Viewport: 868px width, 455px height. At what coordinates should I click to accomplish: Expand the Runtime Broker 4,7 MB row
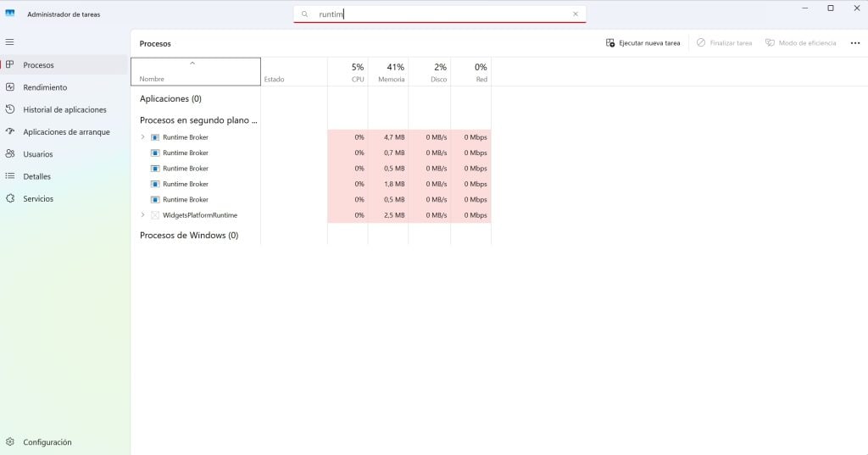[142, 137]
